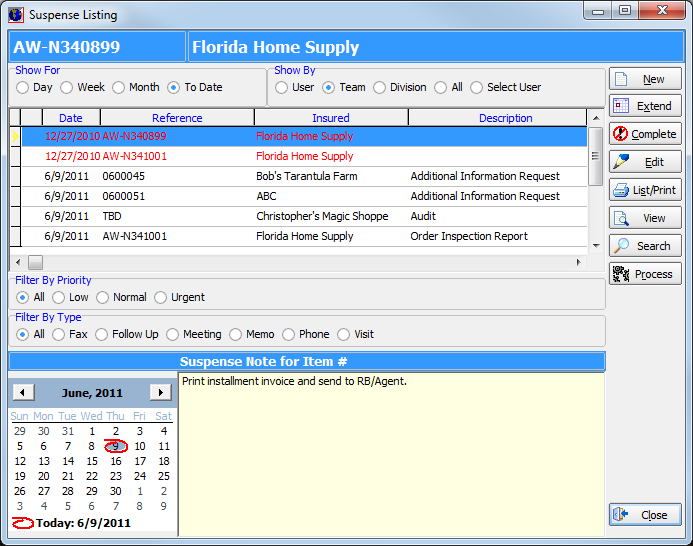Click the Complete button's red icon
This screenshot has height=546, width=693.
coord(621,134)
